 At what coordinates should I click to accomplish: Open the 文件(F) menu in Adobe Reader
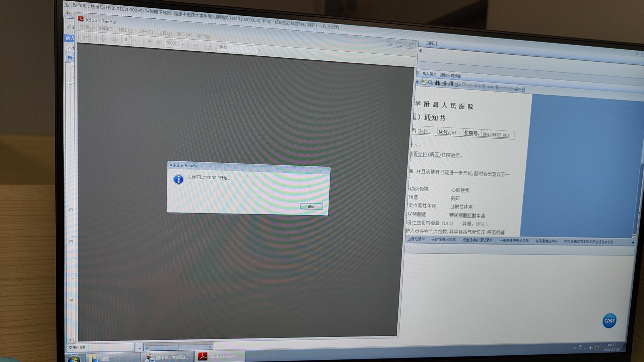pyautogui.click(x=87, y=27)
